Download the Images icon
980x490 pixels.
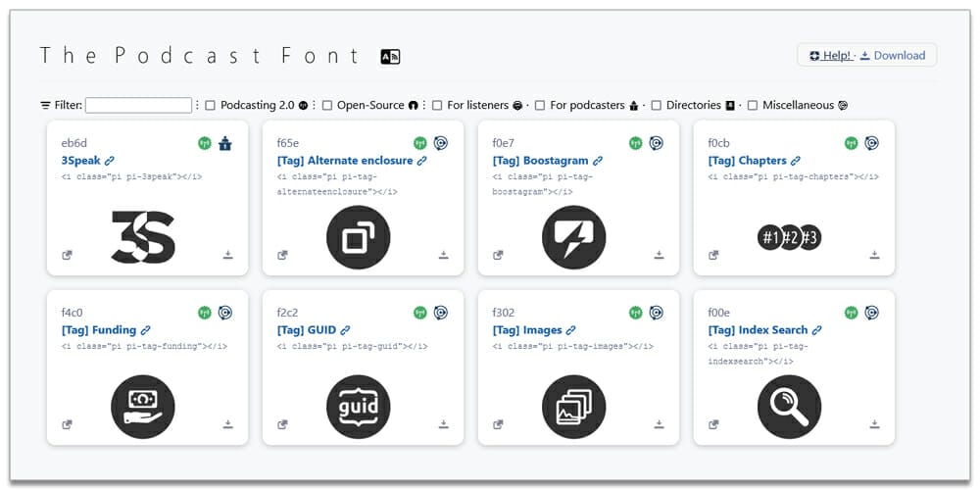(659, 424)
